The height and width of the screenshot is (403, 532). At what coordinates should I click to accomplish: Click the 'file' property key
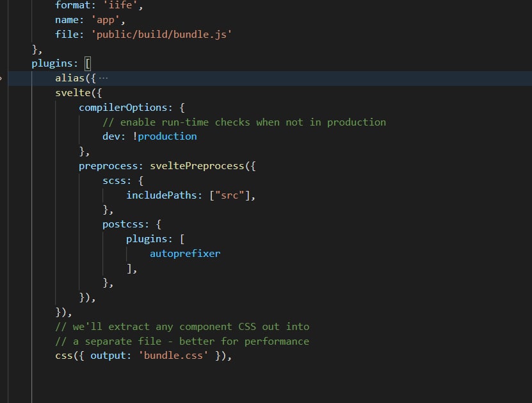pyautogui.click(x=67, y=35)
